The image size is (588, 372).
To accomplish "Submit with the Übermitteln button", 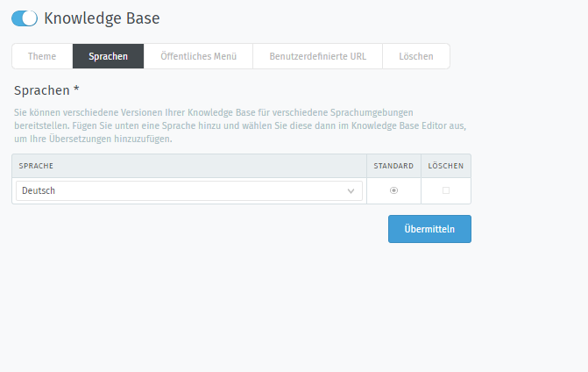I will (429, 229).
